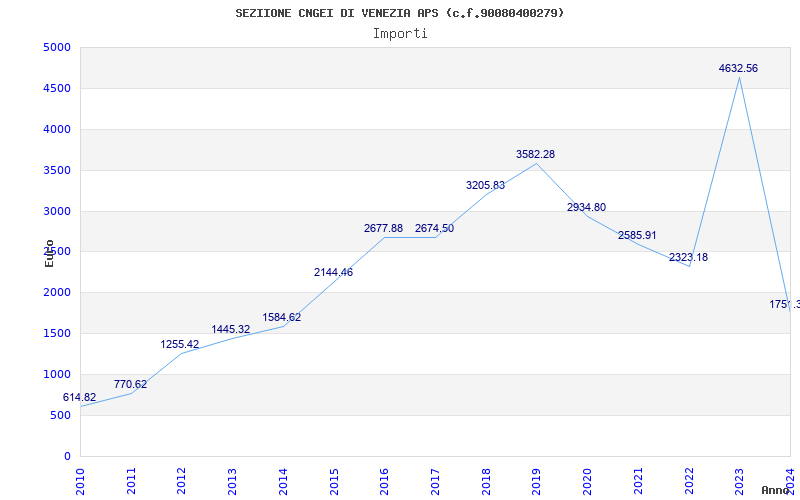Click the 2019 year axis label
This screenshot has height=500, width=800.
[536, 481]
